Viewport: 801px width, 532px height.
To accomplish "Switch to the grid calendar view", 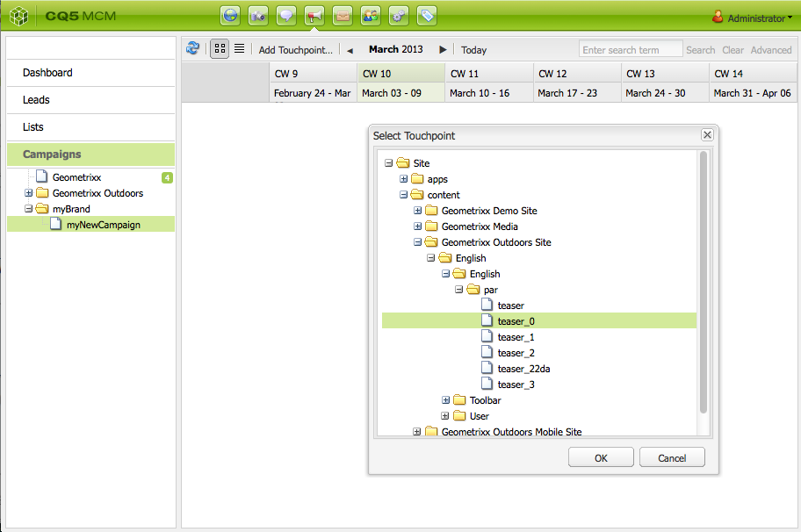I will pyautogui.click(x=220, y=49).
